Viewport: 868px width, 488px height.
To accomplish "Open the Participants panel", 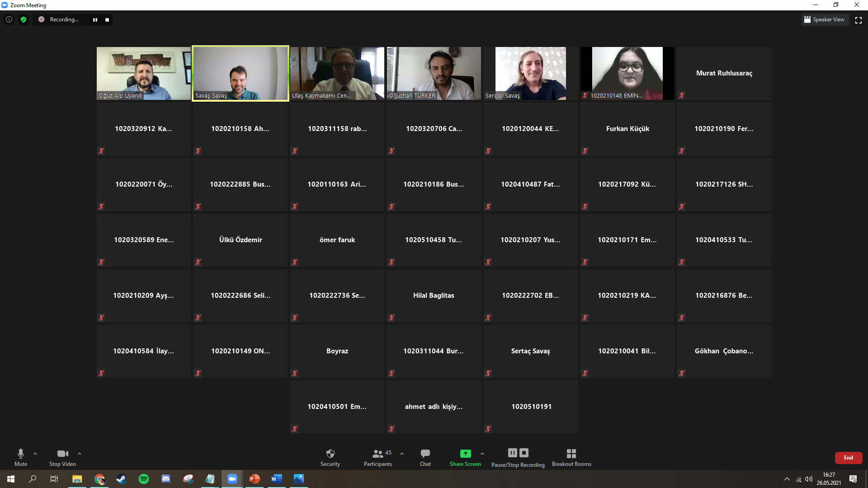I will [x=378, y=457].
